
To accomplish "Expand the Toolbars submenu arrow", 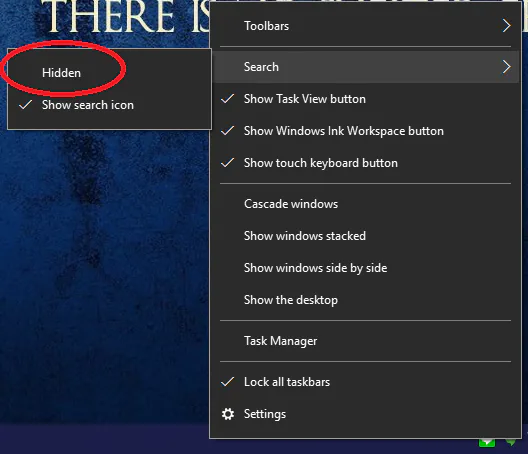I will coord(506,26).
